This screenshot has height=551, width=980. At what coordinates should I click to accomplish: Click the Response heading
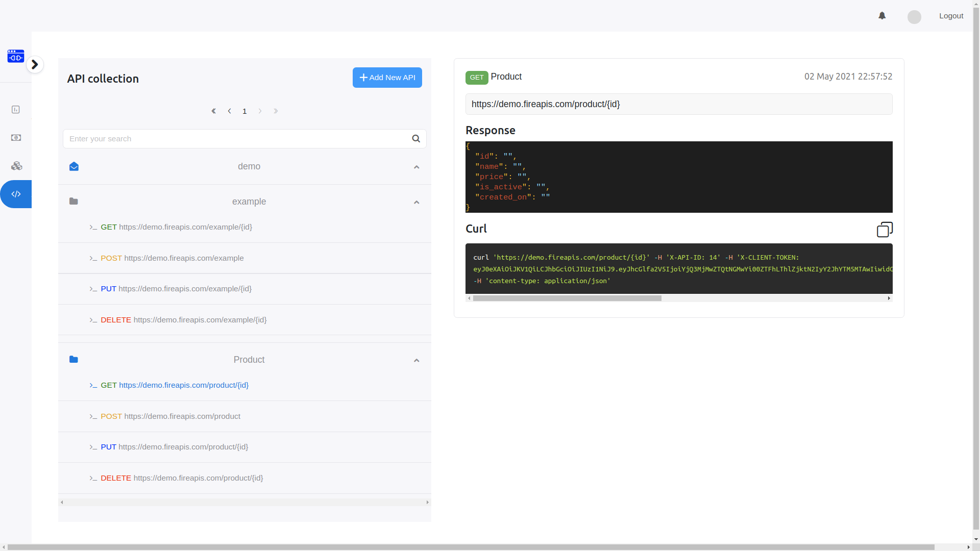point(491,130)
